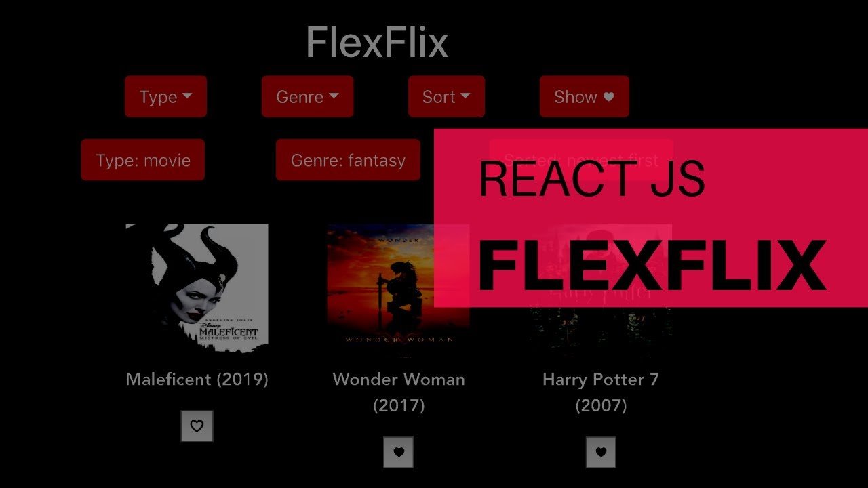Image resolution: width=868 pixels, height=488 pixels.
Task: Open the Sort dropdown
Action: pos(446,96)
